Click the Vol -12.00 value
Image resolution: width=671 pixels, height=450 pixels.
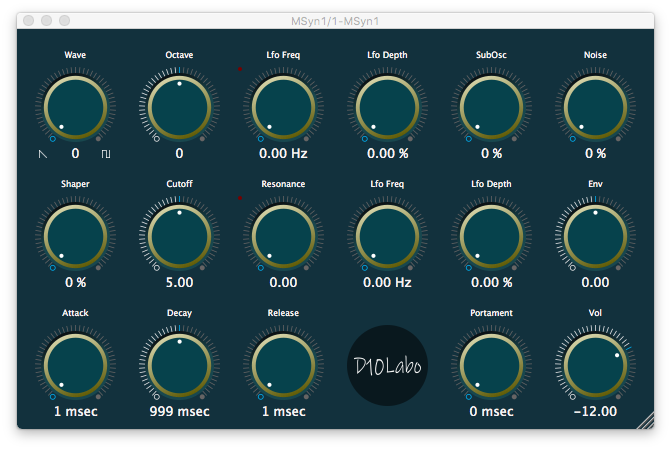pos(595,412)
